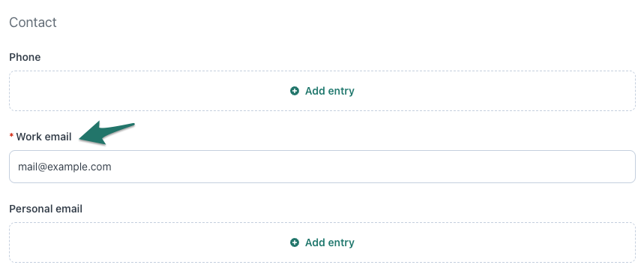Select the Phone field label
Viewport: 644px width, 271px height.
click(x=25, y=57)
